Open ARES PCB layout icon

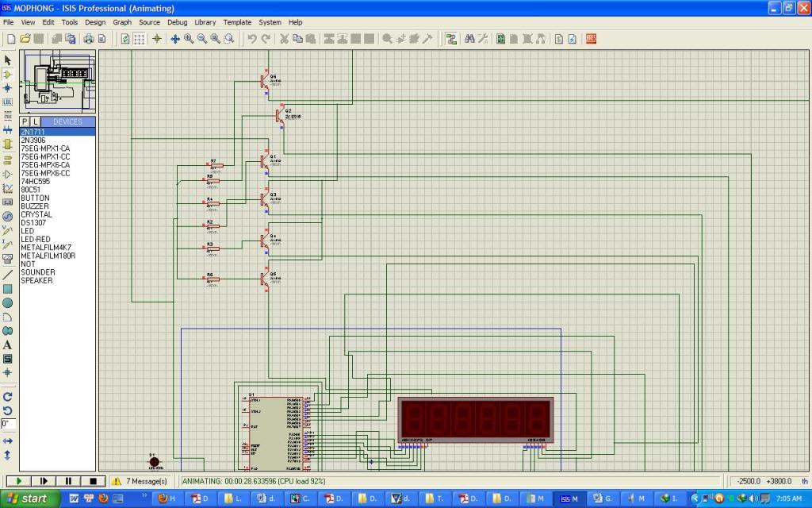pyautogui.click(x=591, y=38)
